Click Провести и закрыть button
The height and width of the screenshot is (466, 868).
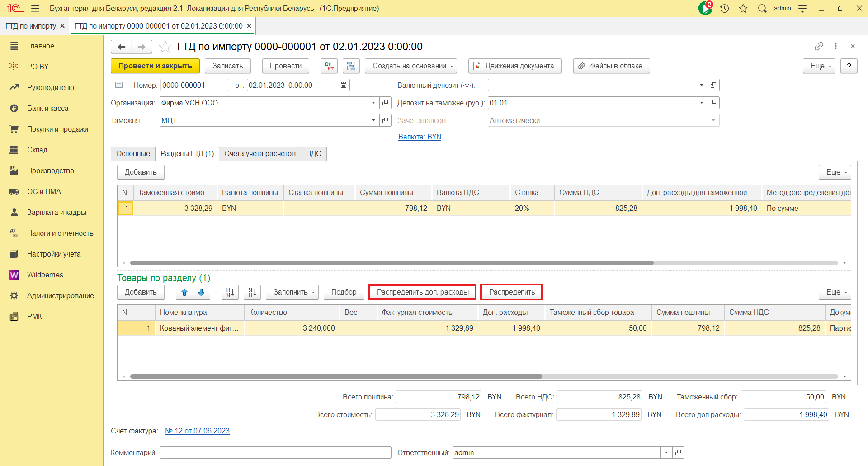tap(155, 66)
